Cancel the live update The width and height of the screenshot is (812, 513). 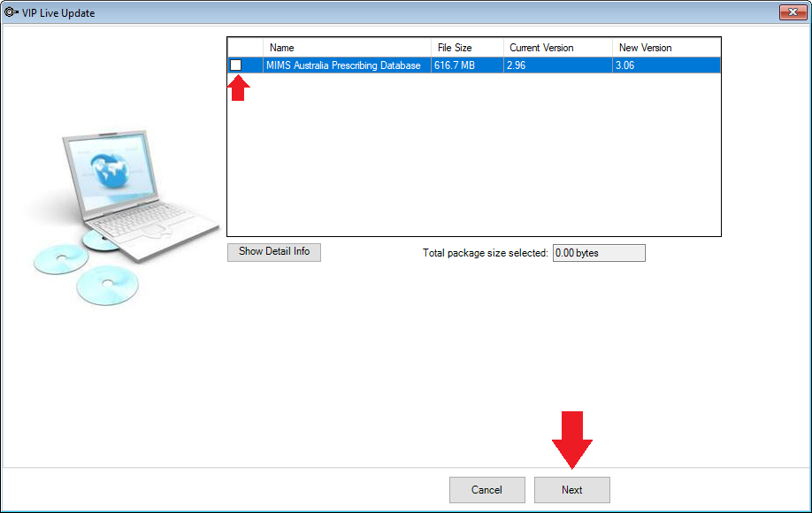click(x=486, y=490)
